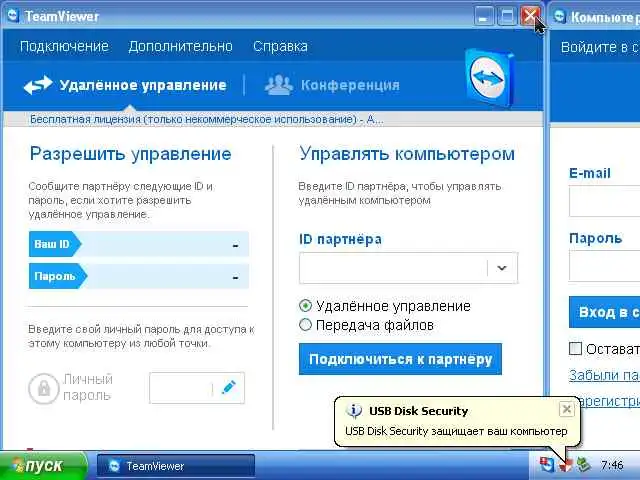The image size is (640, 480).
Task: Click the personal password pencil icon
Action: (x=229, y=387)
